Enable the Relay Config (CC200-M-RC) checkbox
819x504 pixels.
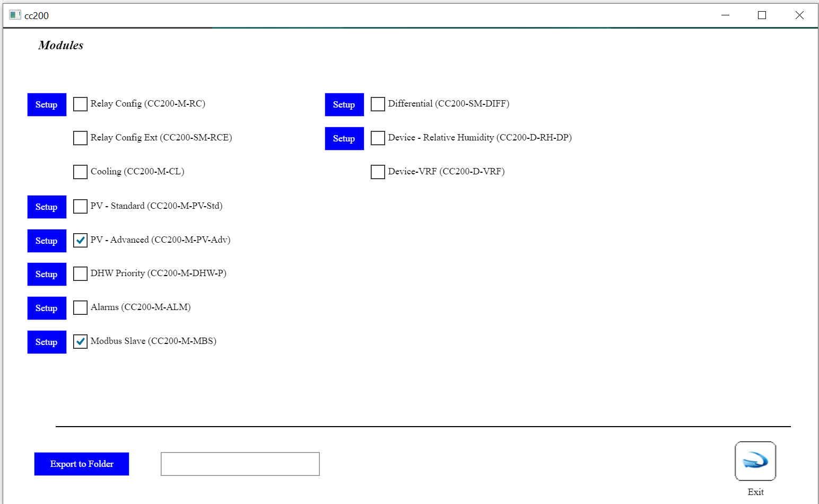pyautogui.click(x=80, y=104)
